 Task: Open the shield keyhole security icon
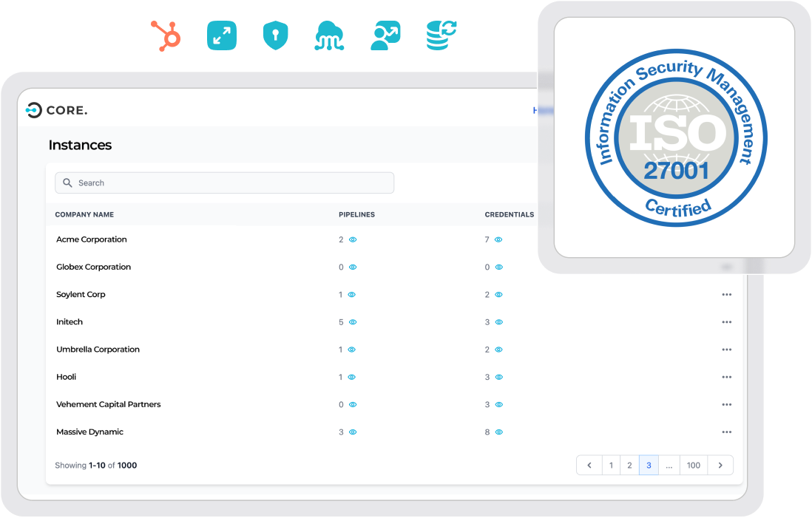tap(276, 35)
